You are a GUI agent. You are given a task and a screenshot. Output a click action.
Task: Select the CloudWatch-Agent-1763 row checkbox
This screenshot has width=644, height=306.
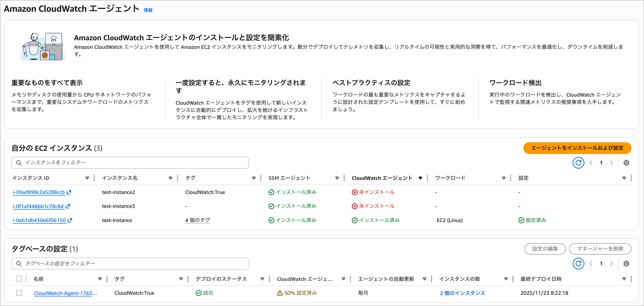[x=19, y=293]
